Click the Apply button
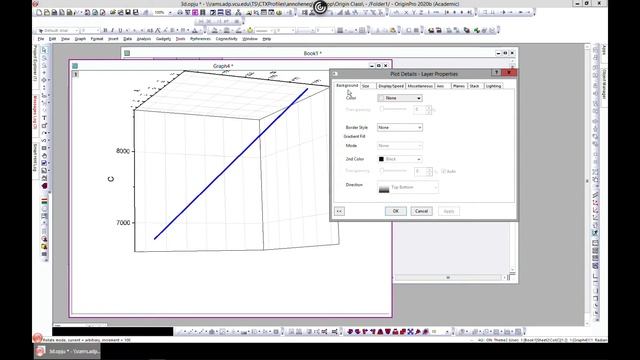Image resolution: width=640 pixels, height=360 pixels. coord(449,211)
